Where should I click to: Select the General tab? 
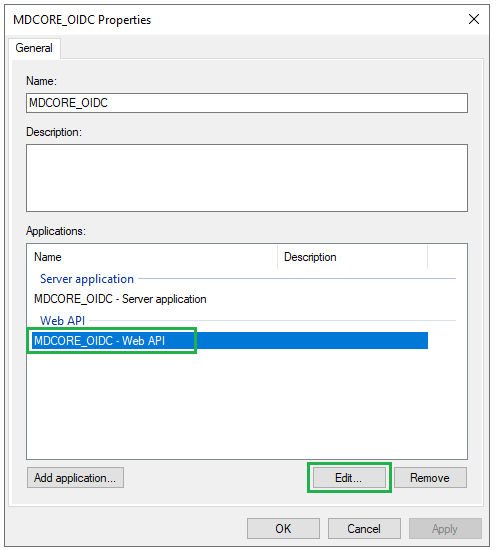pyautogui.click(x=34, y=48)
